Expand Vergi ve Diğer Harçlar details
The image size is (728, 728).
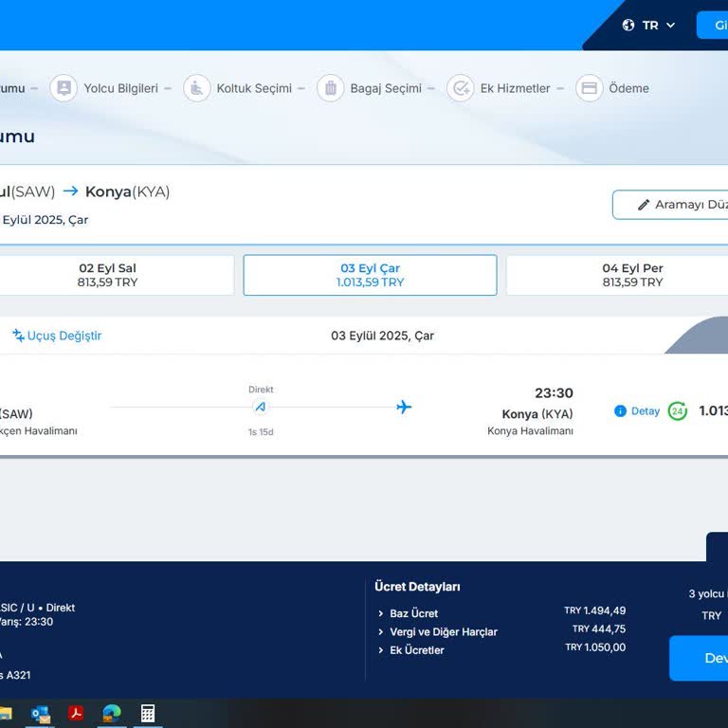443,631
